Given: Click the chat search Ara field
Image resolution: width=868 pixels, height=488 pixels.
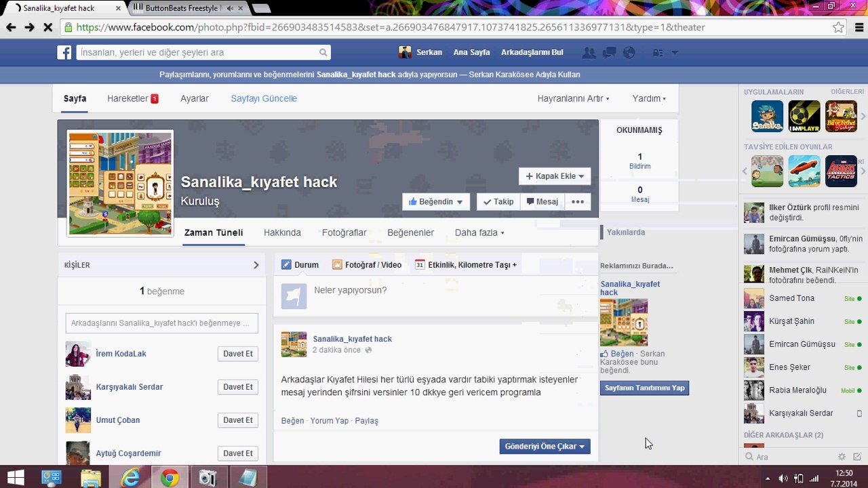Looking at the screenshot, I should pyautogui.click(x=790, y=457).
